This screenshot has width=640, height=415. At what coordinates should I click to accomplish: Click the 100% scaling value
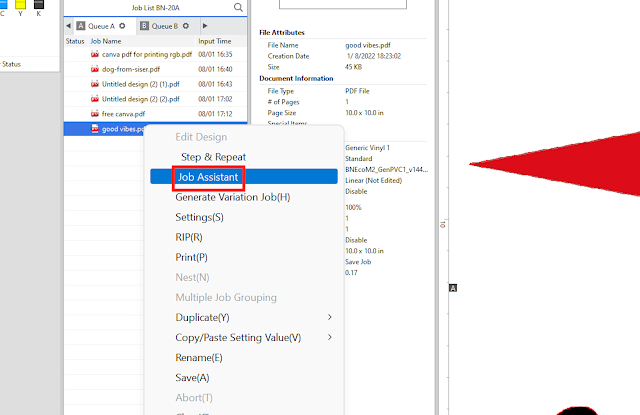pyautogui.click(x=353, y=207)
